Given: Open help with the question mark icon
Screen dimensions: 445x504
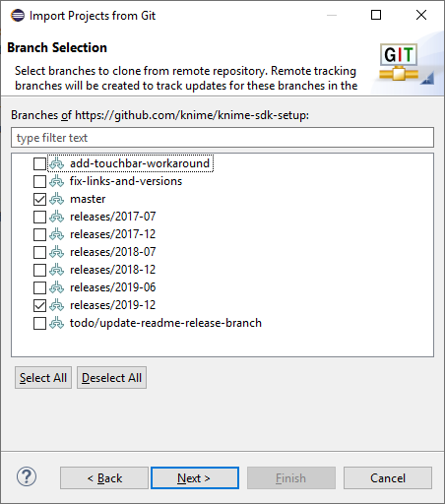Looking at the screenshot, I should [x=27, y=476].
